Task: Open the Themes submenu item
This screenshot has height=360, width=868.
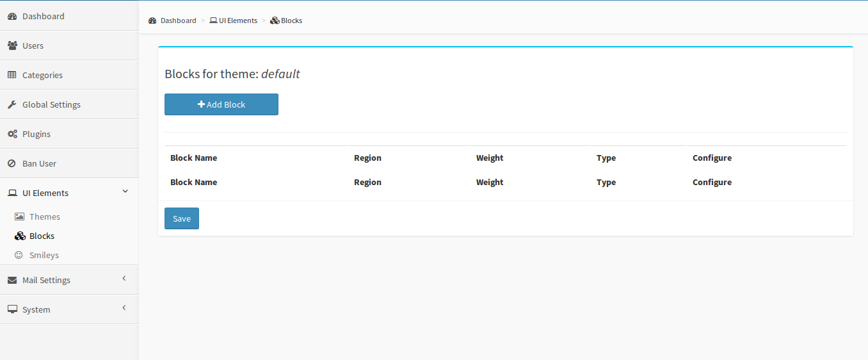Action: (x=69, y=217)
